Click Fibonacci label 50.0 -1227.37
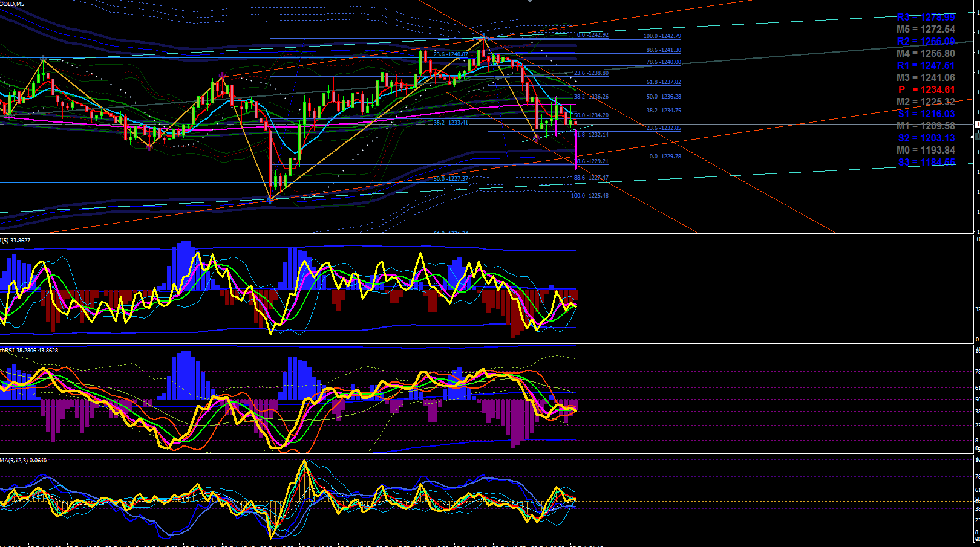The height and width of the screenshot is (547, 980). tap(451, 179)
